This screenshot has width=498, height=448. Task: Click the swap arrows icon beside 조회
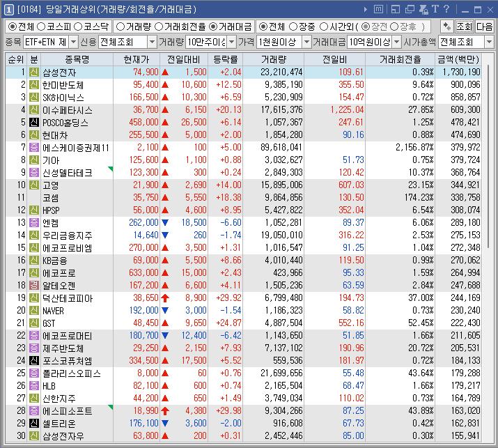pos(446,26)
